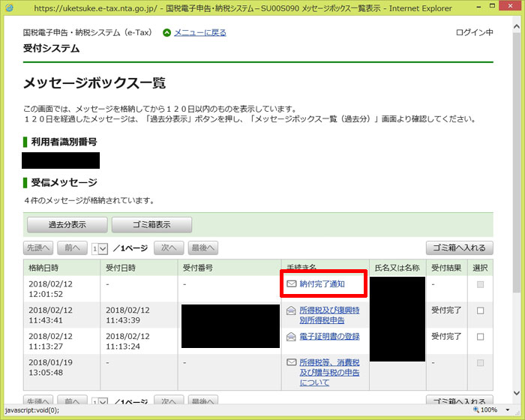Maximize the Internet Explorer window
525x420 pixels.
coord(492,6)
